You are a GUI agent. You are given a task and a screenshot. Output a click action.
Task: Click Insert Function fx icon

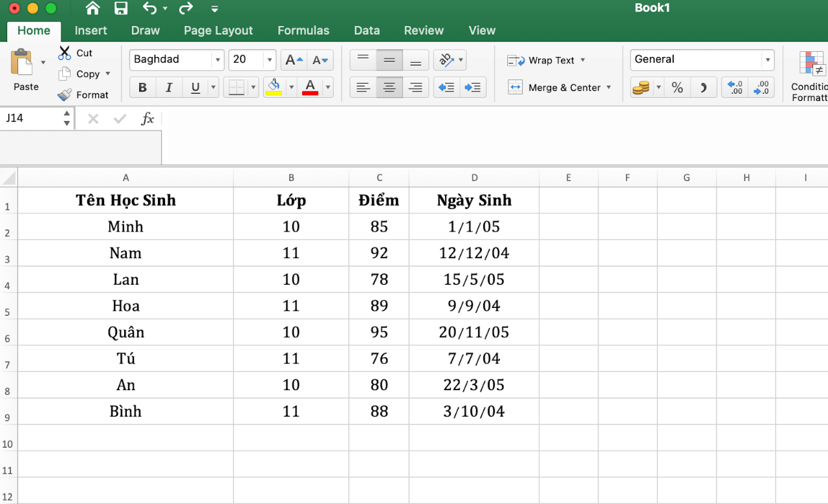pyautogui.click(x=147, y=118)
